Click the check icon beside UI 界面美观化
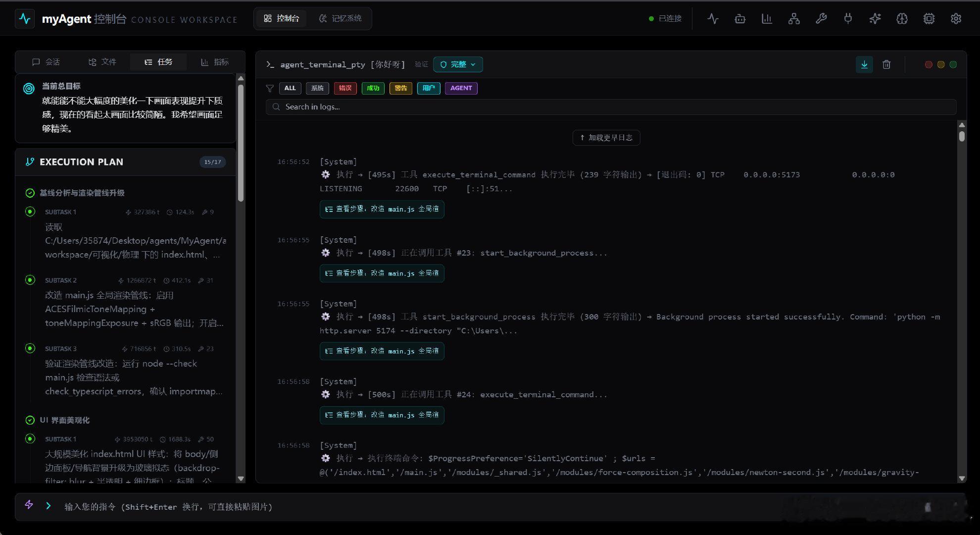980x535 pixels. [30, 420]
